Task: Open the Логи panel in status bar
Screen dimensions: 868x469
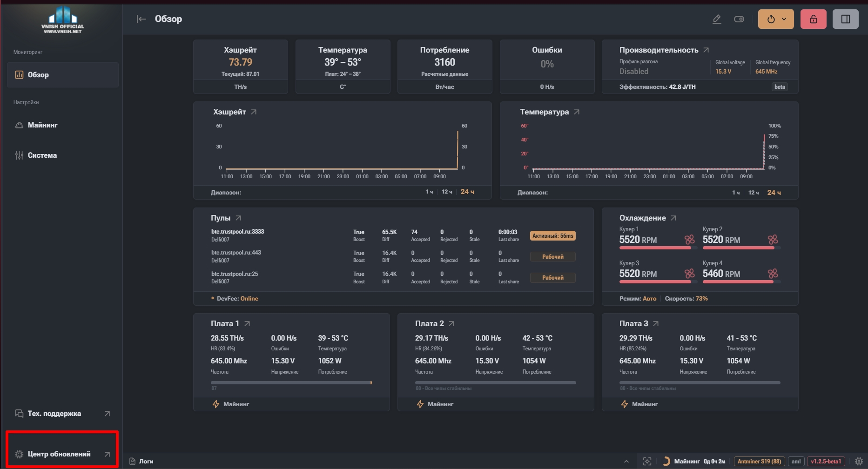Action: [141, 462]
